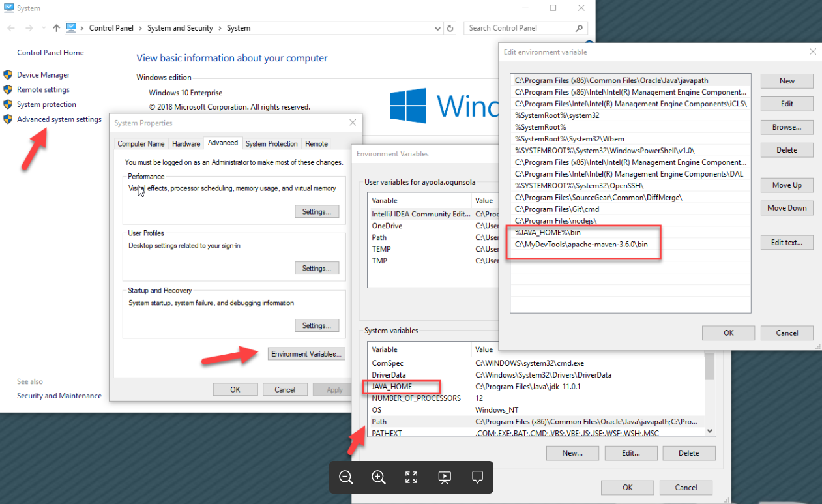Click Edit under System variables
Screen dimensions: 822x504
pos(631,453)
